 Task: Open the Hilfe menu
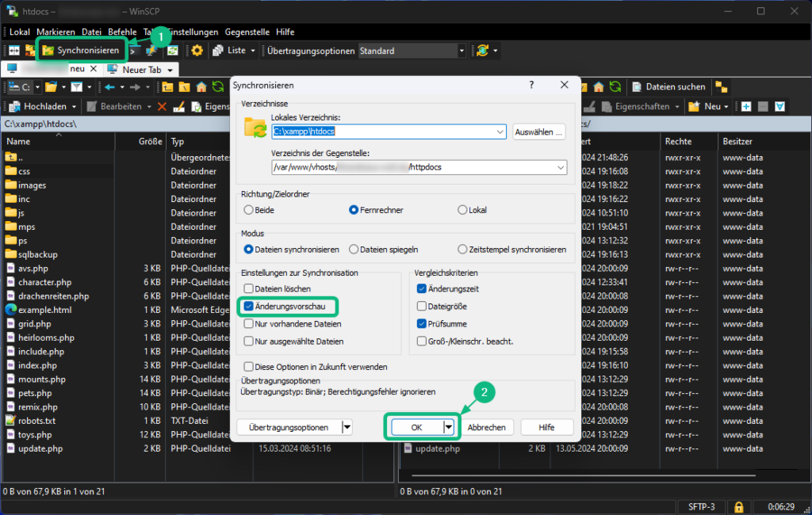click(285, 32)
